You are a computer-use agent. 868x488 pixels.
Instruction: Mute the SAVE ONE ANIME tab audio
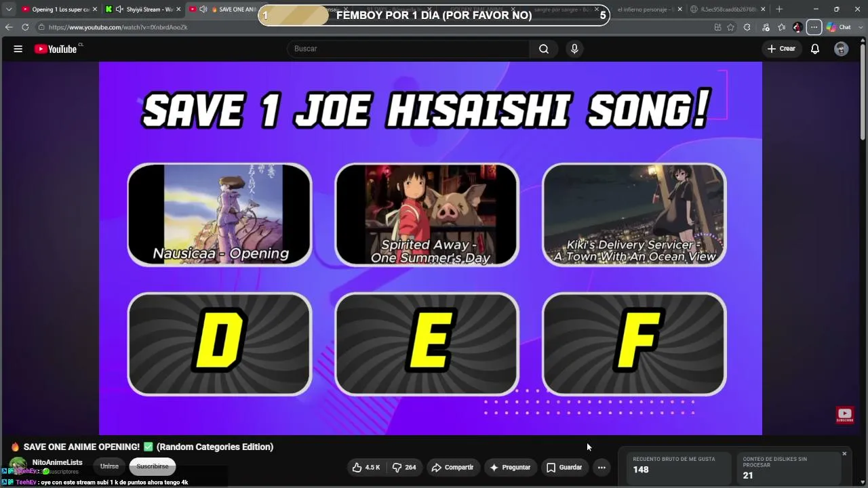click(203, 9)
